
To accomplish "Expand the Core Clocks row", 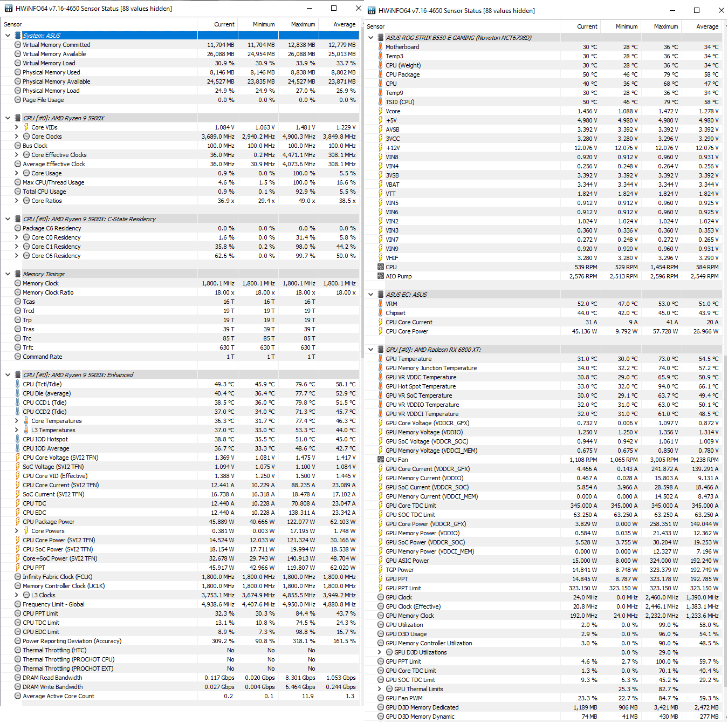I will point(17,137).
